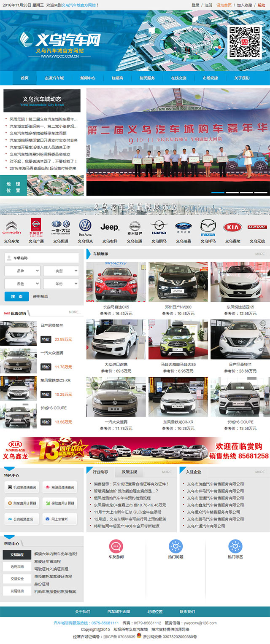Open 新闻中心 in the navigation bar
Viewport: 270px width, 644px height.
[x=88, y=78]
